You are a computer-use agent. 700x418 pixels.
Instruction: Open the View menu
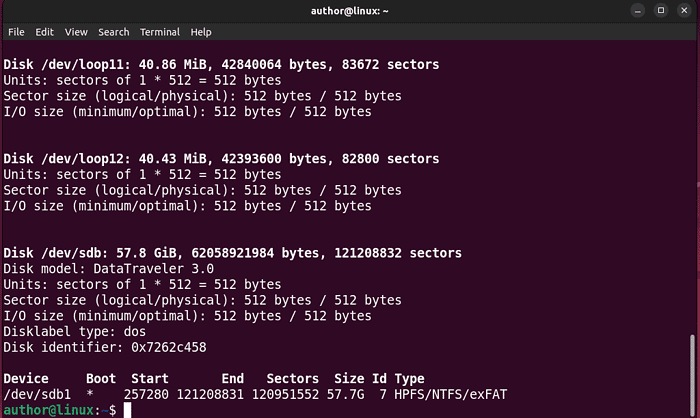[x=76, y=32]
